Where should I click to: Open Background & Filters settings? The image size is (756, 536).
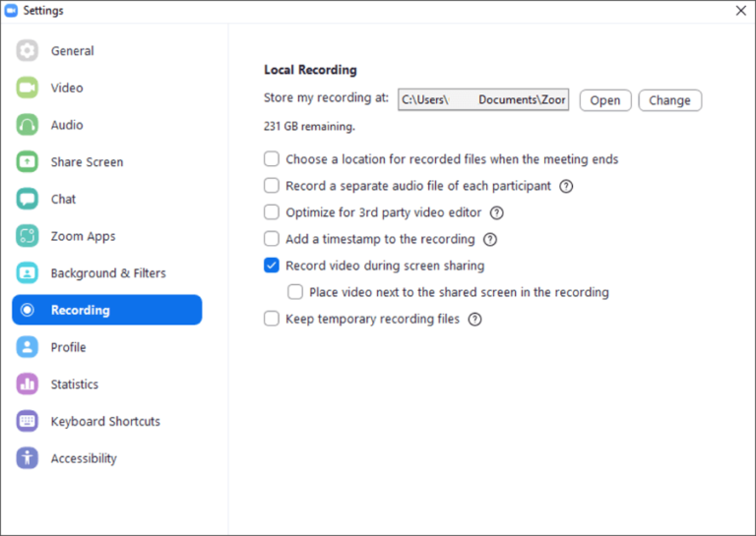coord(107,273)
